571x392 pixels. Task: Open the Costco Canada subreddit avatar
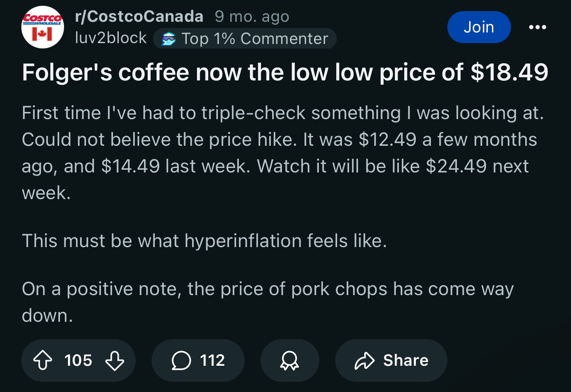coord(43,27)
